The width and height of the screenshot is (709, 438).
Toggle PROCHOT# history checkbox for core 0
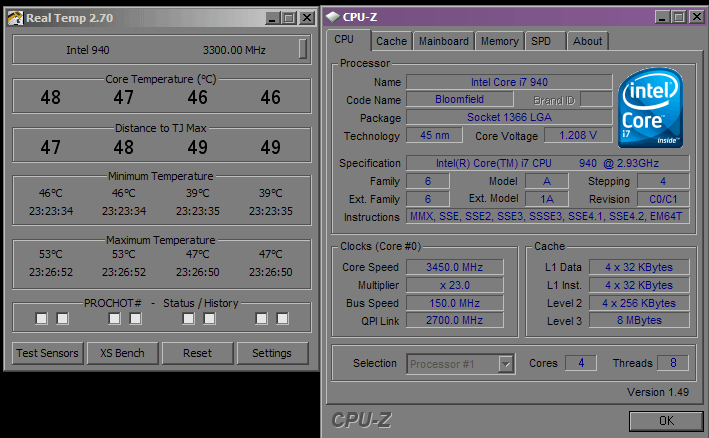click(62, 319)
